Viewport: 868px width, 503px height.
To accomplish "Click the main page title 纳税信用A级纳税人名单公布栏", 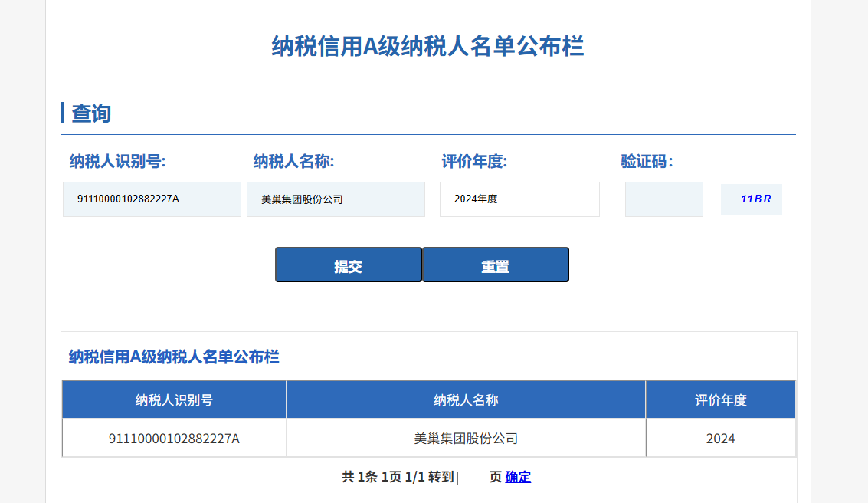I will tap(427, 46).
